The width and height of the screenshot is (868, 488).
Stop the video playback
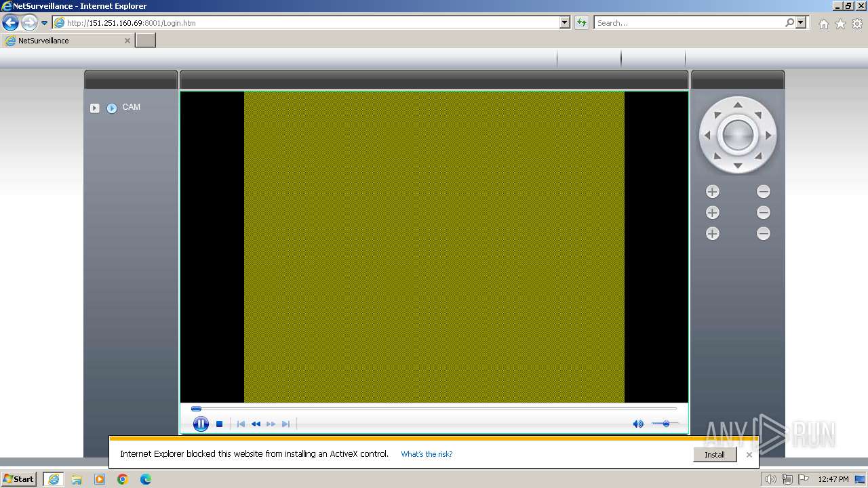tap(219, 424)
